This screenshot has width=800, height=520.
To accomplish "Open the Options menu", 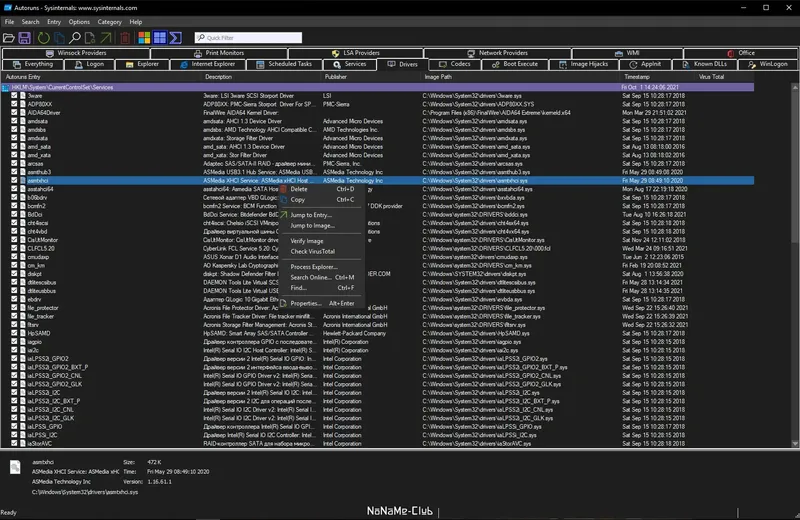I will tap(78, 21).
